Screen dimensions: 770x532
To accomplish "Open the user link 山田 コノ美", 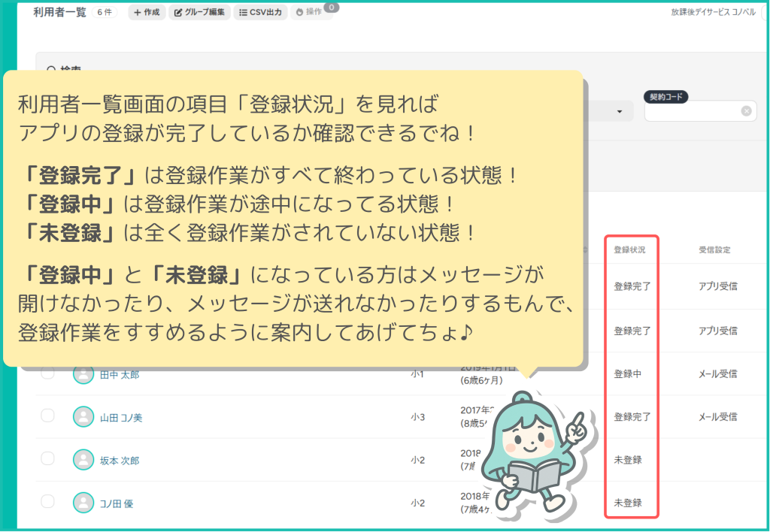I will point(121,418).
